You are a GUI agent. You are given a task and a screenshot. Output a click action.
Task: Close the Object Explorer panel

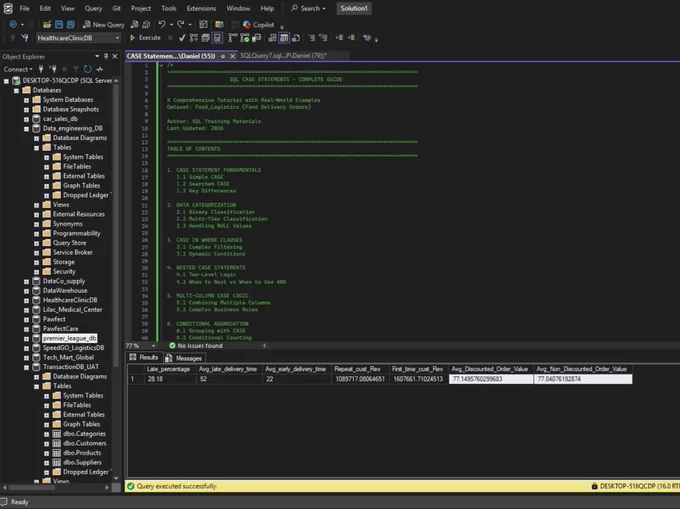click(115, 56)
